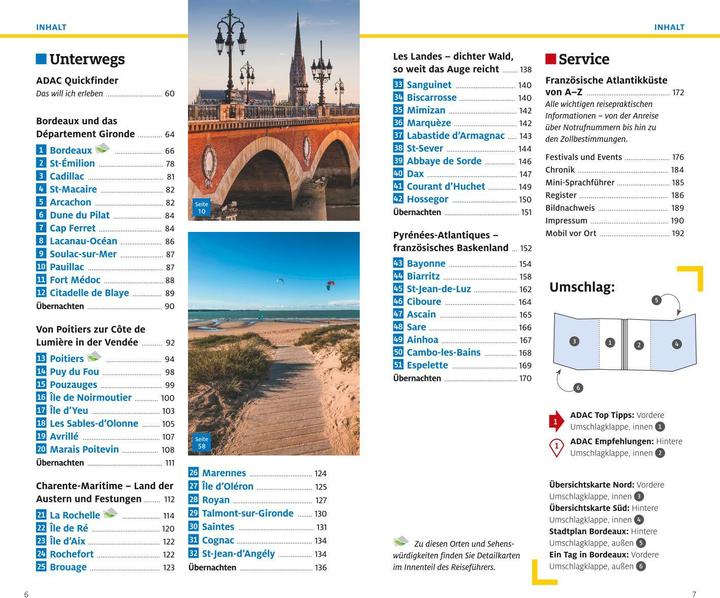The height and width of the screenshot is (598, 720).
Task: Click the Impressum line
Action: click(614, 220)
